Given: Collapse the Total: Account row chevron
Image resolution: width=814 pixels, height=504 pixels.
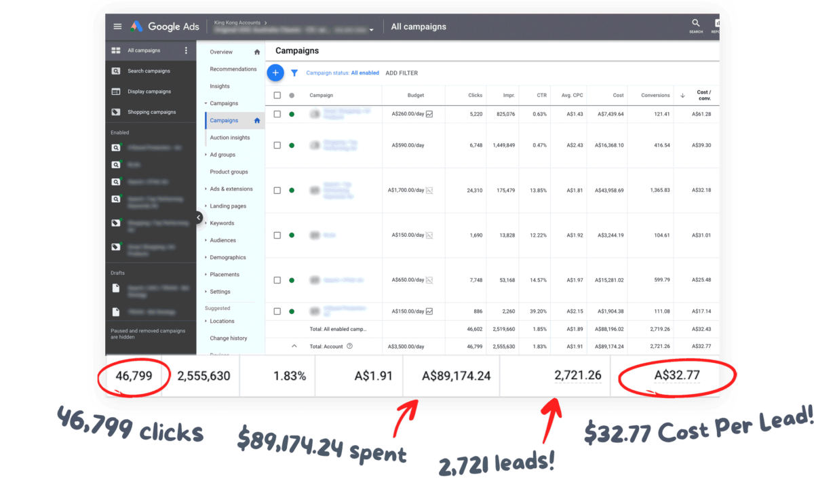Looking at the screenshot, I should click(x=294, y=346).
